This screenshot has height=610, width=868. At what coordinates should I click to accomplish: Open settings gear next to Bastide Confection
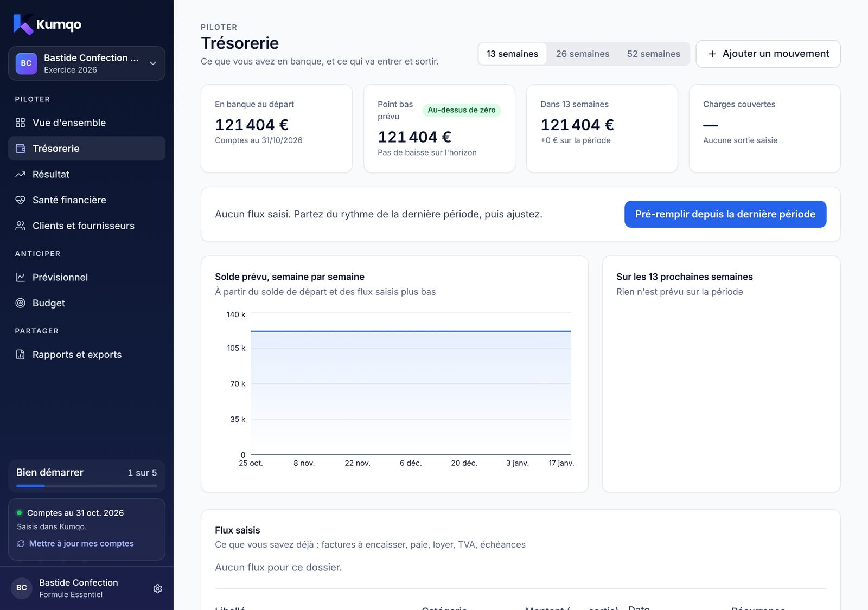(x=157, y=588)
